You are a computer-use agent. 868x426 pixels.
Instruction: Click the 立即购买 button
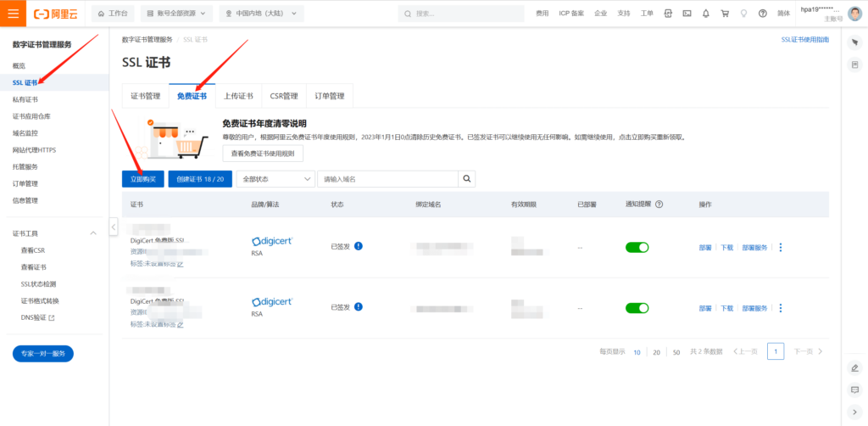click(142, 179)
